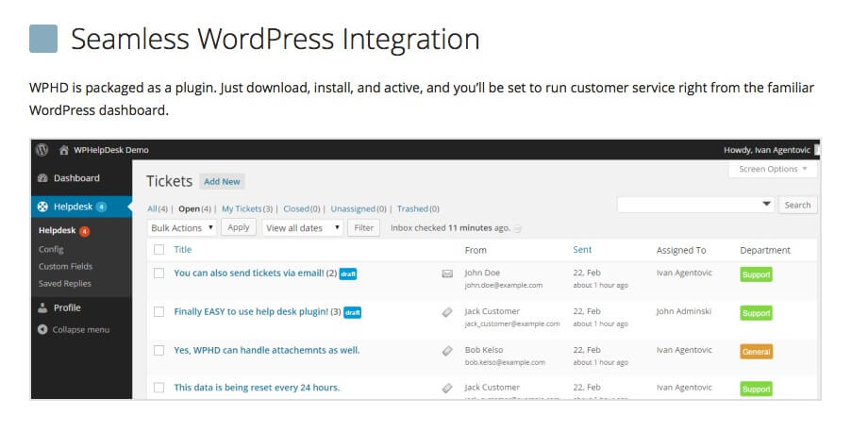This screenshot has height=431, width=868.
Task: Click WPHelpDesk Demo site name in admin bar
Action: click(x=111, y=151)
